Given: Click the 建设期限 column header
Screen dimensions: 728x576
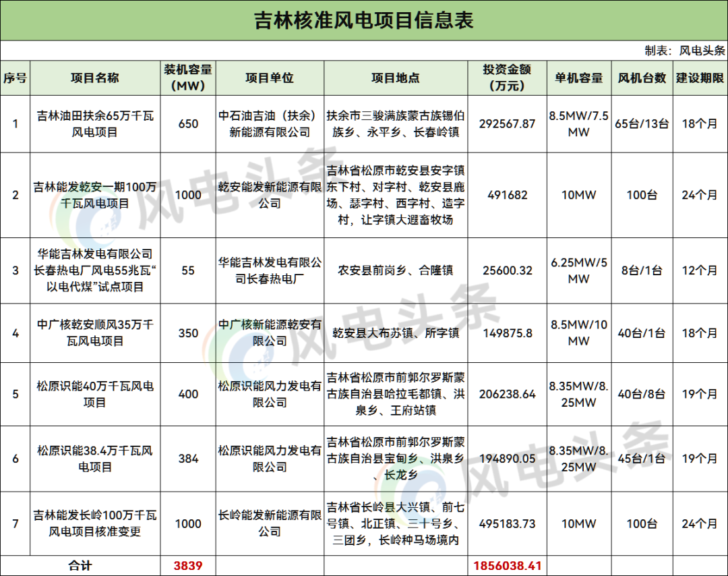Looking at the screenshot, I should coord(700,78).
